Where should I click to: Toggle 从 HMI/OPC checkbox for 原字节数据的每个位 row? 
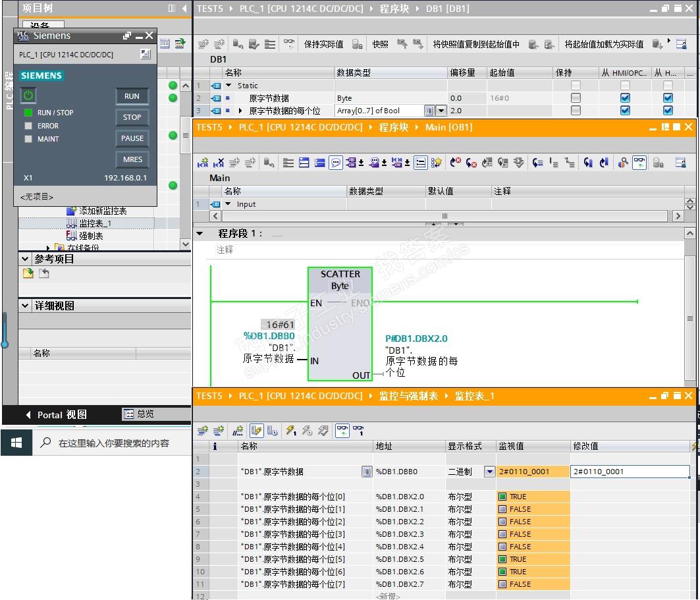pyautogui.click(x=625, y=110)
